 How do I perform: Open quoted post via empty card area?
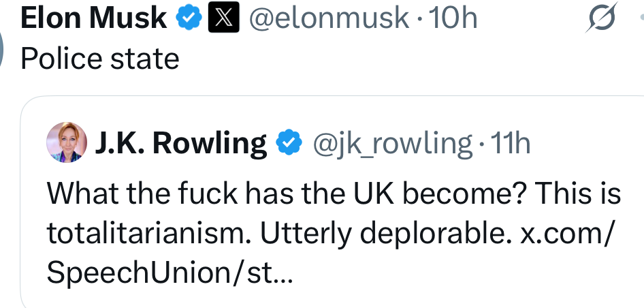pyautogui.click(x=477, y=279)
